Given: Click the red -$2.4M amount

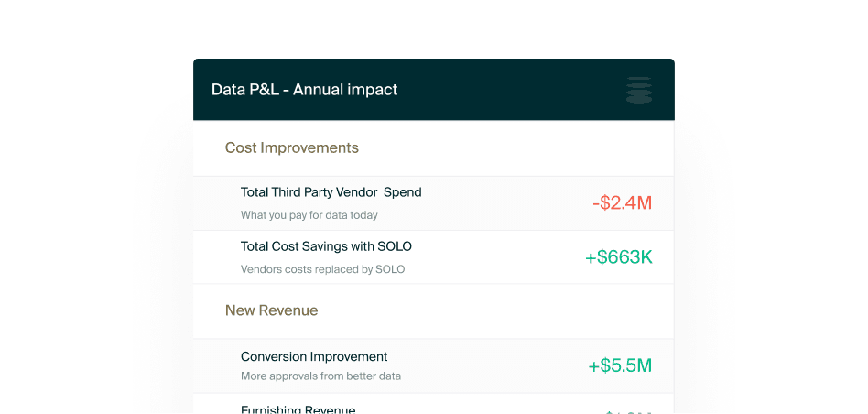Looking at the screenshot, I should point(622,203).
